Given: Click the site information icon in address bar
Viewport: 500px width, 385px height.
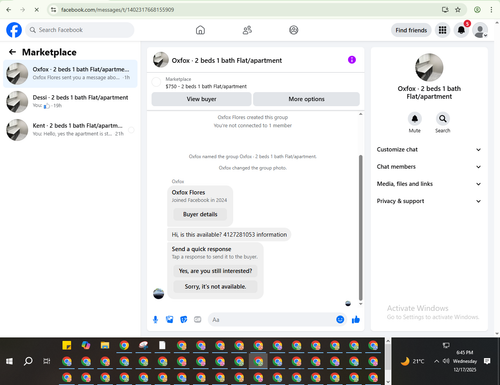Looking at the screenshot, I should [53, 10].
